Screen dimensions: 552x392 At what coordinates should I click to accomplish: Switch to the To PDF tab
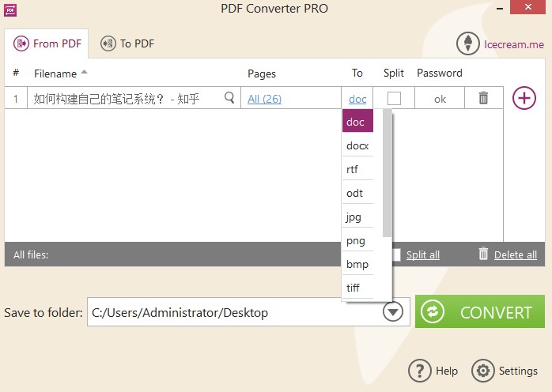(127, 43)
